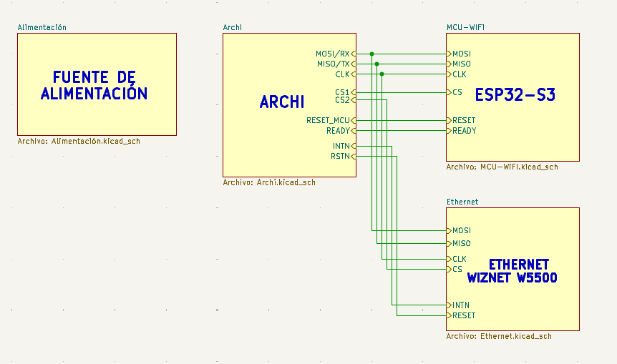Click the Archivo: Alimentación.kicad_sch file label
Image resolution: width=617 pixels, height=364 pixels.
coord(79,141)
